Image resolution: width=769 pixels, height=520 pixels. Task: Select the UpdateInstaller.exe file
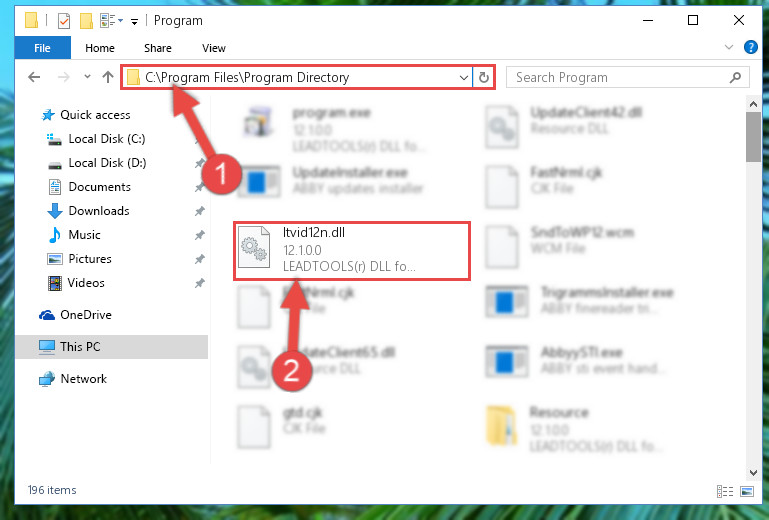click(x=331, y=181)
